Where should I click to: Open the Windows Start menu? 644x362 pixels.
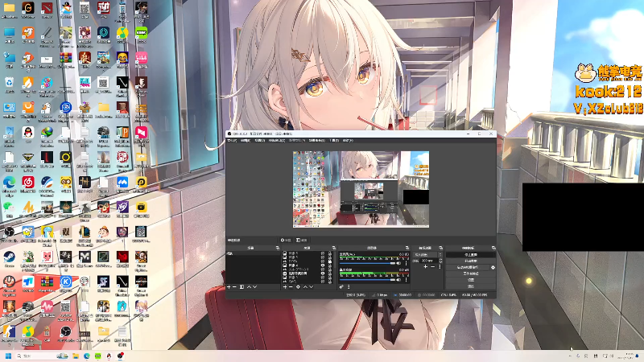pos(8,356)
